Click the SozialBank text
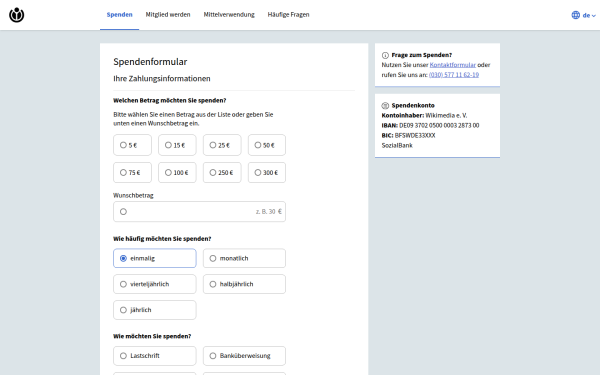 (397, 145)
